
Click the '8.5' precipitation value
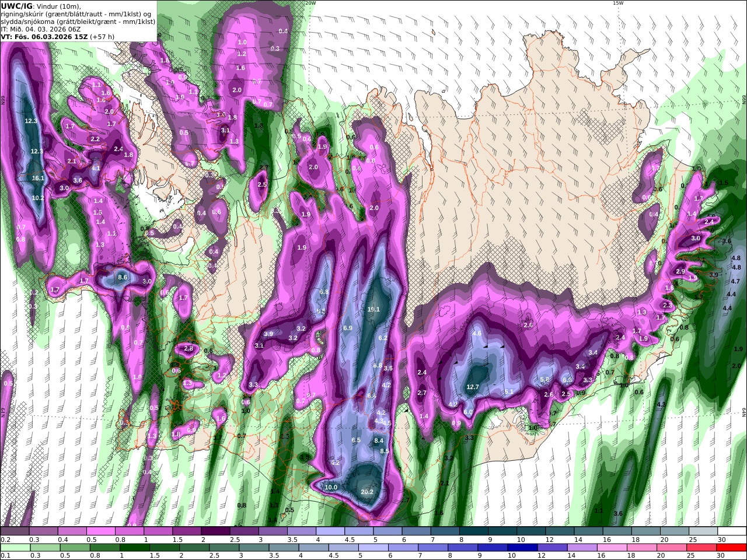click(385, 451)
